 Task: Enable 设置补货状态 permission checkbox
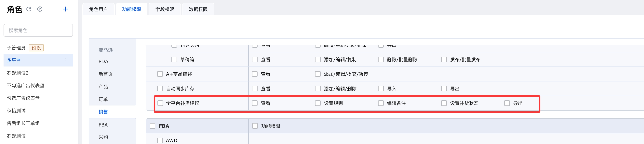pyautogui.click(x=444, y=103)
